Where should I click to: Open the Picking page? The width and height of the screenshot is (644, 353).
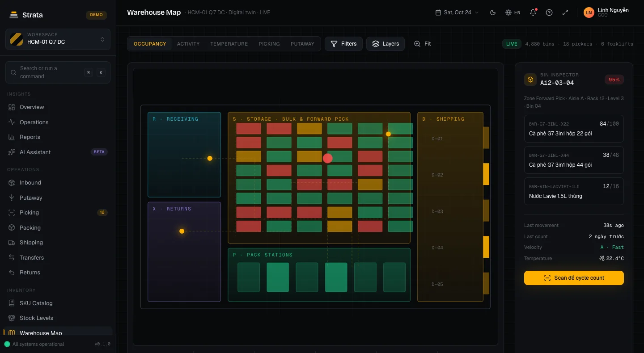coord(58,213)
